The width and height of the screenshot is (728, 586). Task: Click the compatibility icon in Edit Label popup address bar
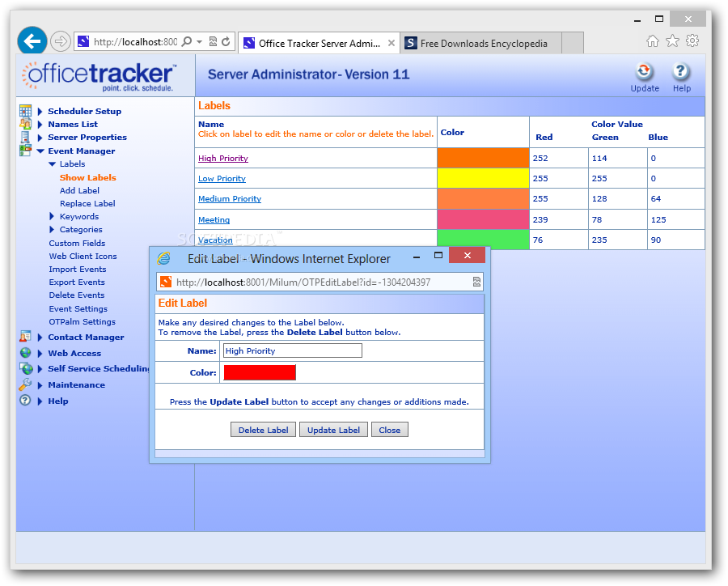pos(476,282)
